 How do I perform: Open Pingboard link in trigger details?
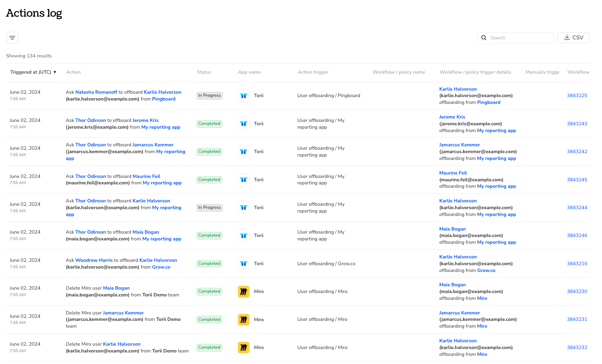489,102
